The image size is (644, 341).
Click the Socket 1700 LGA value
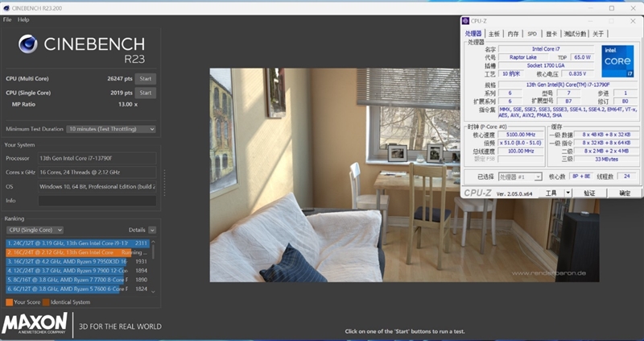pyautogui.click(x=546, y=65)
